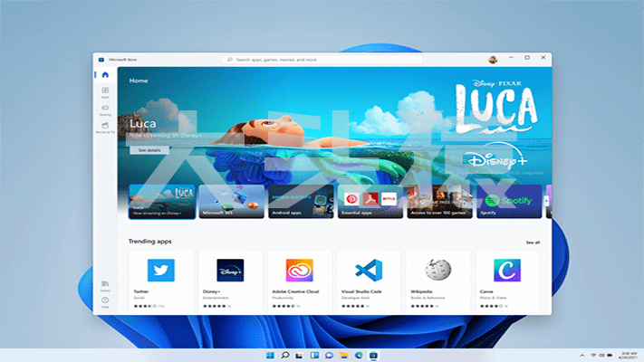Click the volume tray icon
Image resolution: width=644 pixels, height=362 pixels.
[601, 355]
